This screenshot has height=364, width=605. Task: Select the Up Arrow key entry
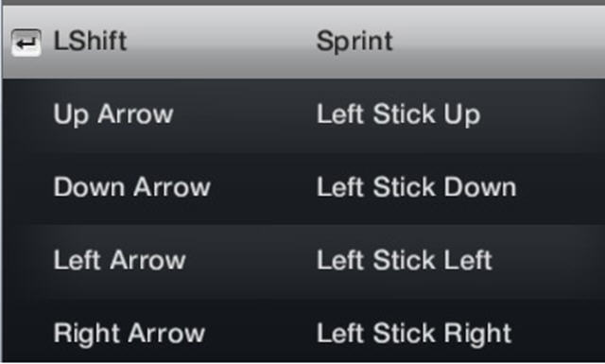[113, 114]
